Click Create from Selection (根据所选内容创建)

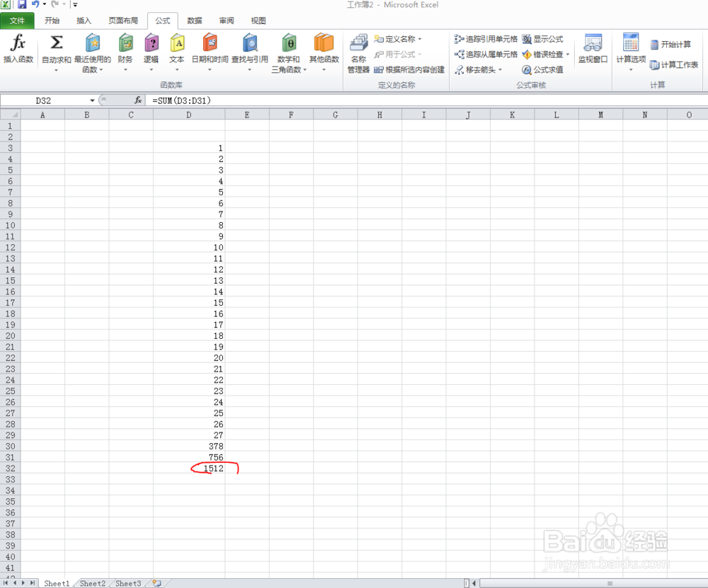click(x=409, y=69)
